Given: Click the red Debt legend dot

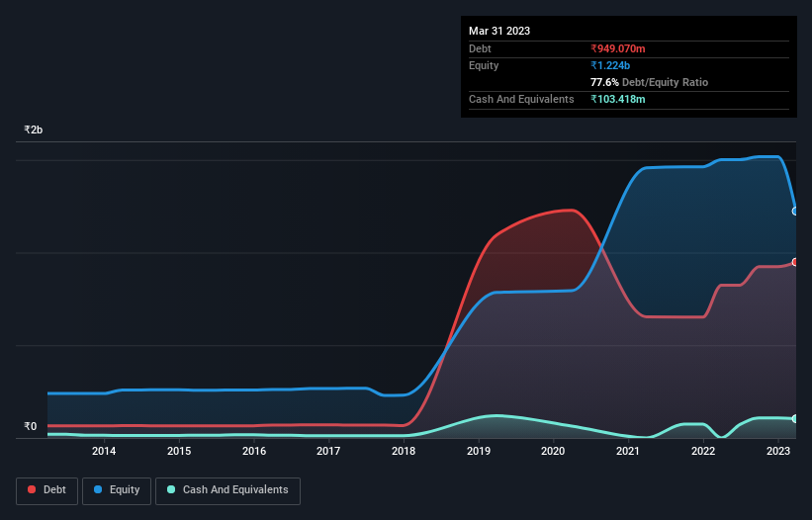Looking at the screenshot, I should click(32, 489).
